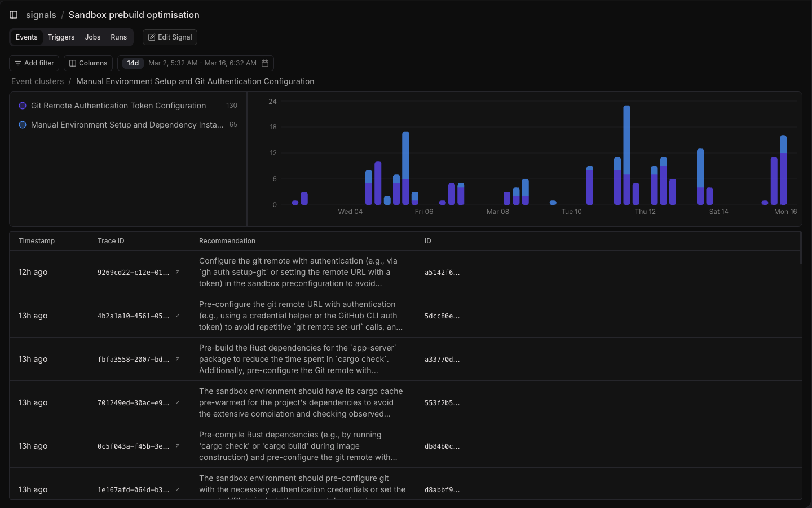Go to signals breadcrumb link

click(41, 15)
